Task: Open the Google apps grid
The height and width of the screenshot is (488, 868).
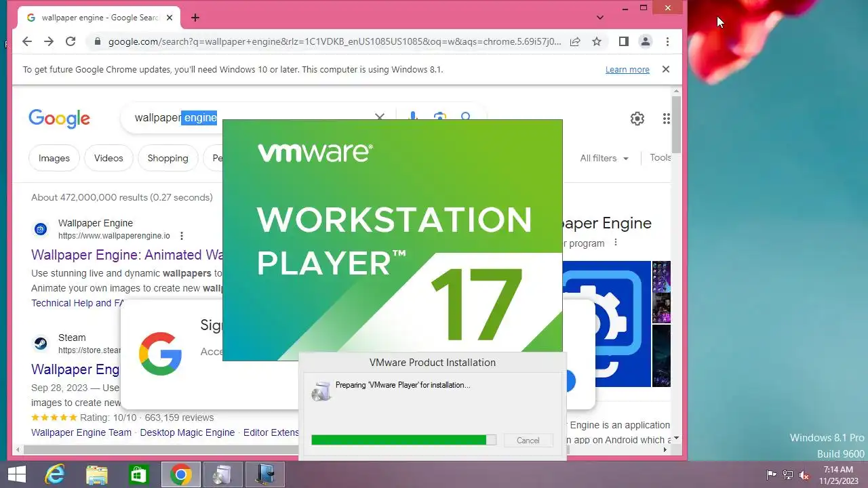Action: click(666, 119)
